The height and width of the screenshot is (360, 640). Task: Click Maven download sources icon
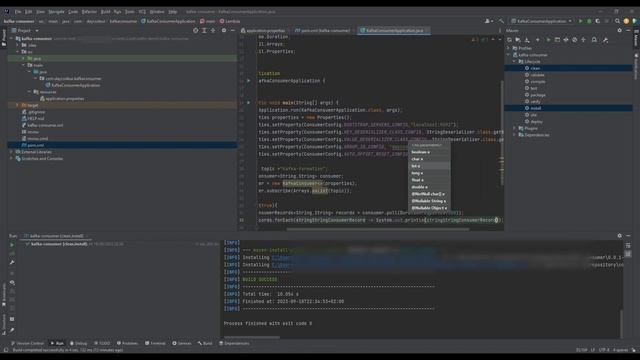tap(527, 40)
